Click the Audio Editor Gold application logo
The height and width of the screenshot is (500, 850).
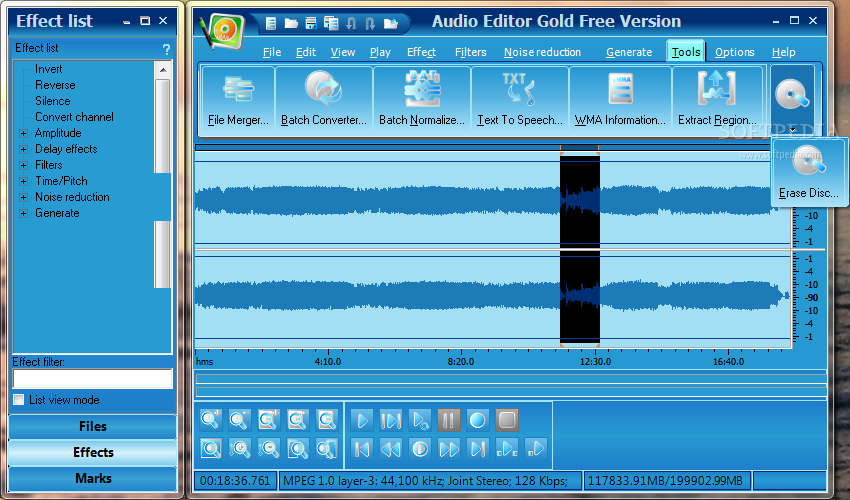pos(222,30)
